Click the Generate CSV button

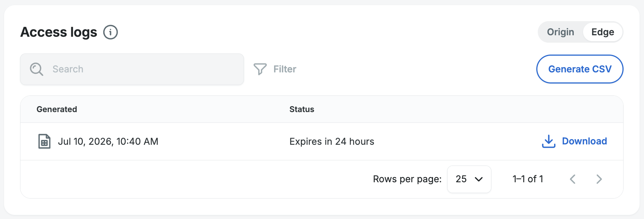click(580, 69)
